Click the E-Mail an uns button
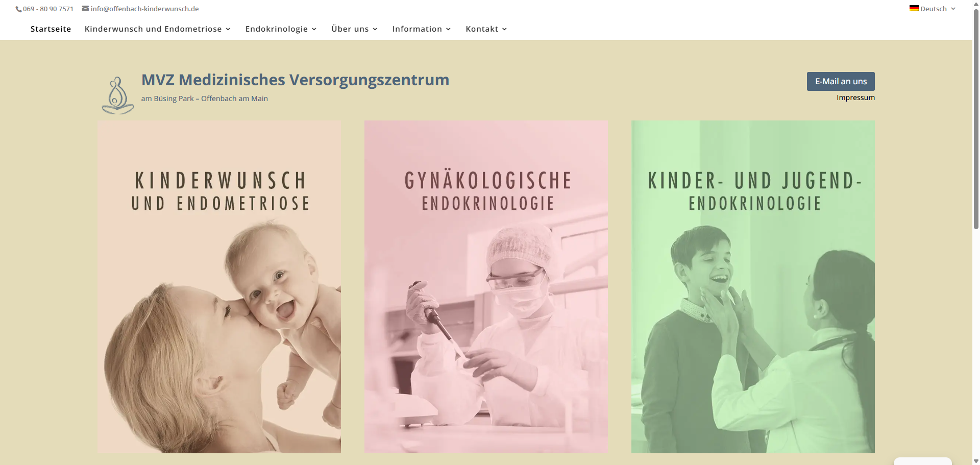The width and height of the screenshot is (980, 465). [x=841, y=81]
